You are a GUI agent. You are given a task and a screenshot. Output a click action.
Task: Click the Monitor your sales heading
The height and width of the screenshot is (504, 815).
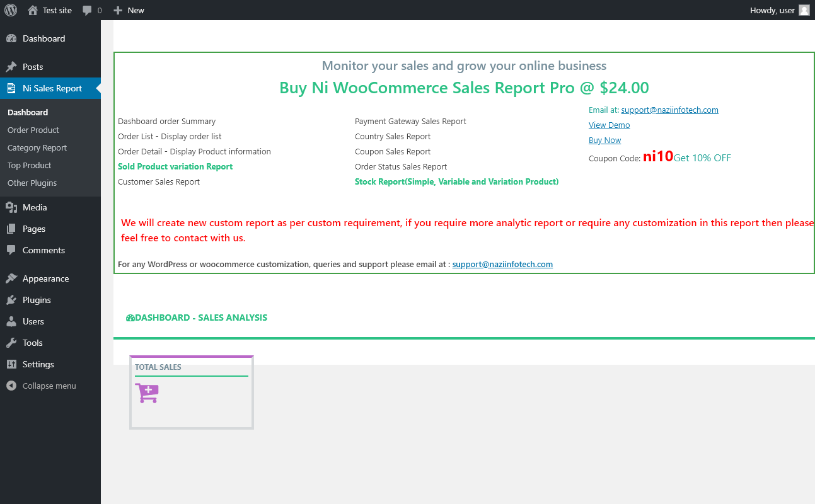[x=464, y=66]
